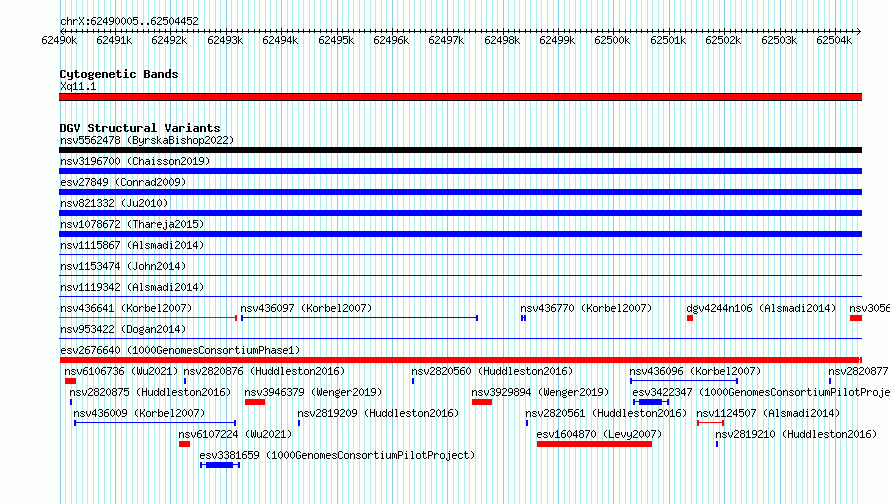Click the blue span feature under nsv436097
890x504 pixels.
point(359,318)
